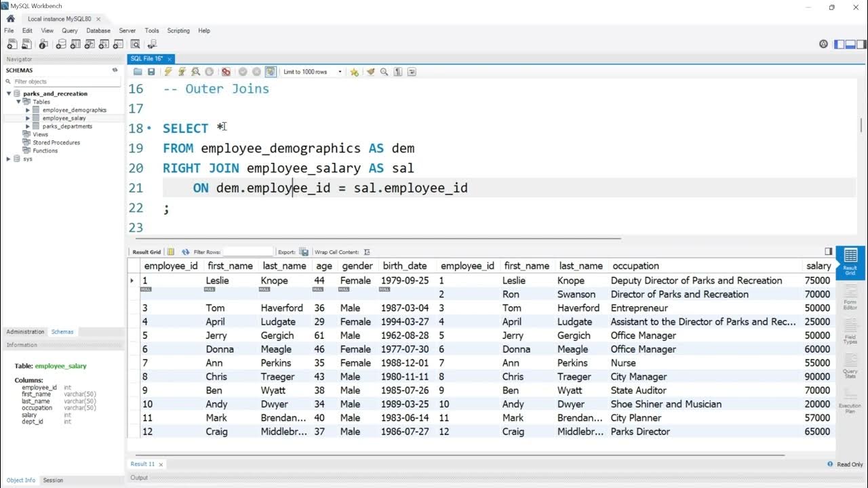868x488 pixels.
Task: Toggle continue-on-error for script execution
Action: [x=226, y=72]
